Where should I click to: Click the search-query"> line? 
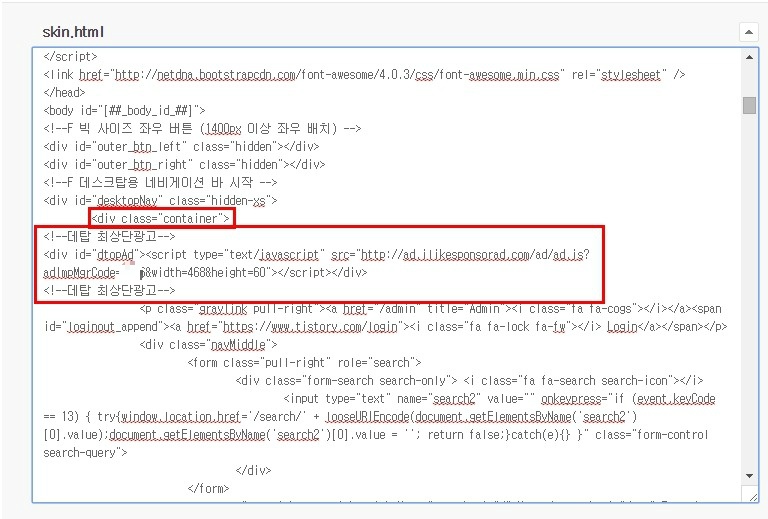click(x=85, y=453)
